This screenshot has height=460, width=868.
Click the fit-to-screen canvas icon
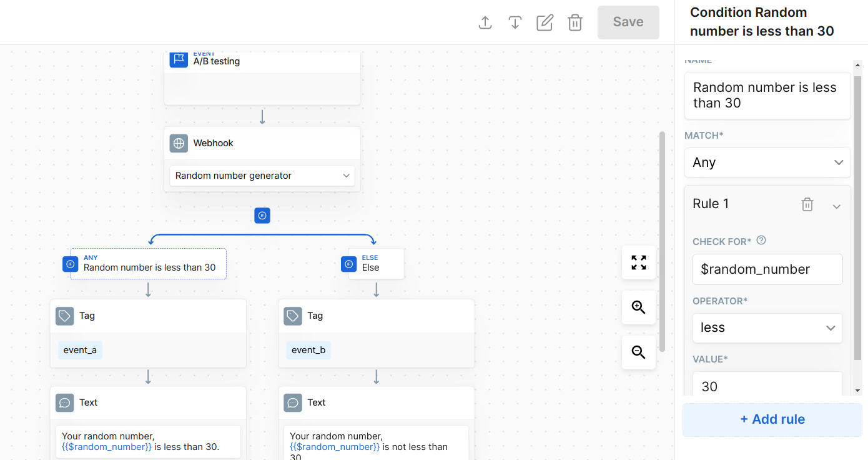coord(638,262)
